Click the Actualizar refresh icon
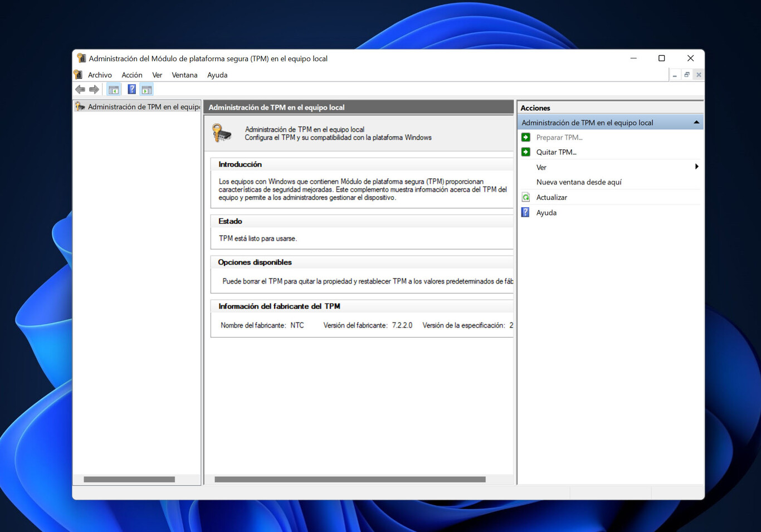This screenshot has height=532, width=761. click(525, 197)
